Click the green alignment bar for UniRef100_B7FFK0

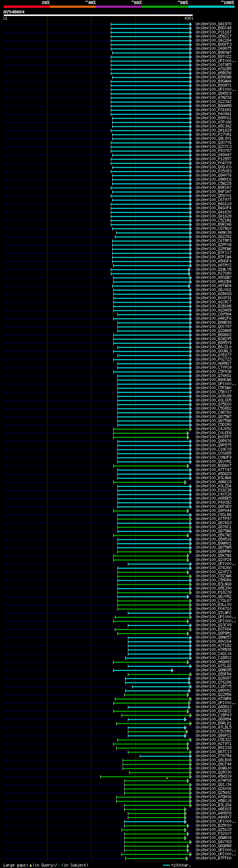157,858
